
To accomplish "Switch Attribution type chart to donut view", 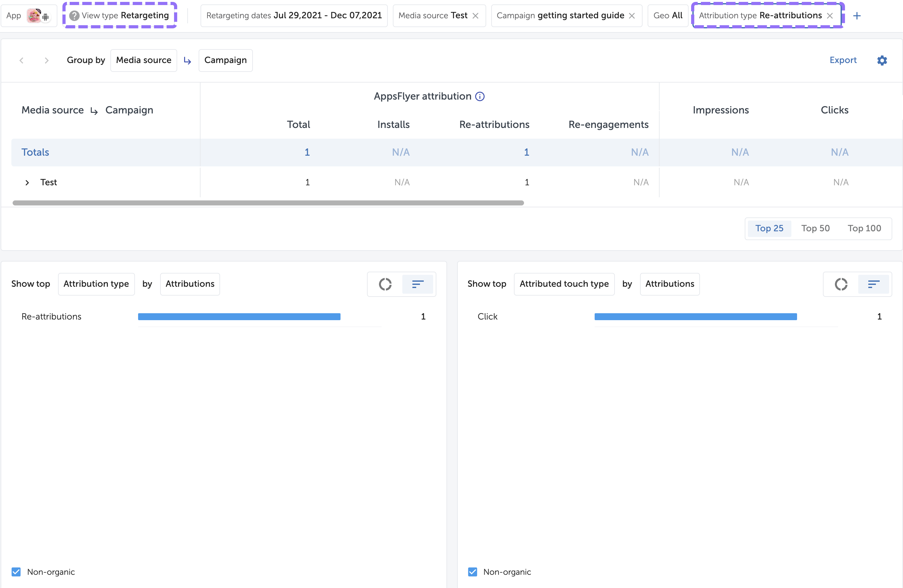I will pos(385,284).
